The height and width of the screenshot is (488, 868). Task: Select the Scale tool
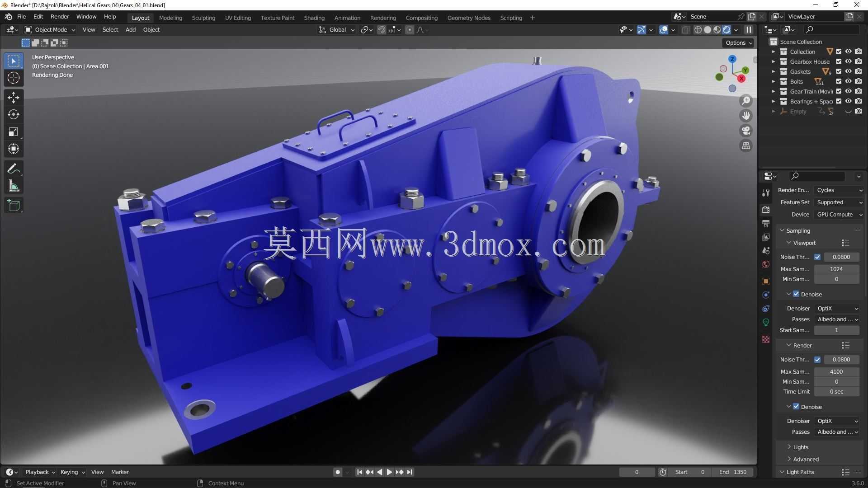tap(14, 131)
